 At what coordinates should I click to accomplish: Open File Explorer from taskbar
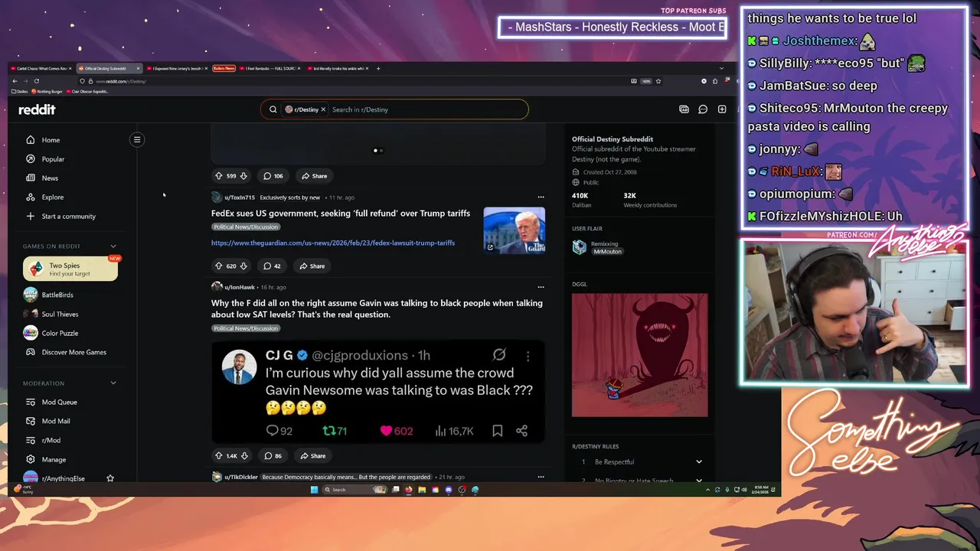(422, 490)
